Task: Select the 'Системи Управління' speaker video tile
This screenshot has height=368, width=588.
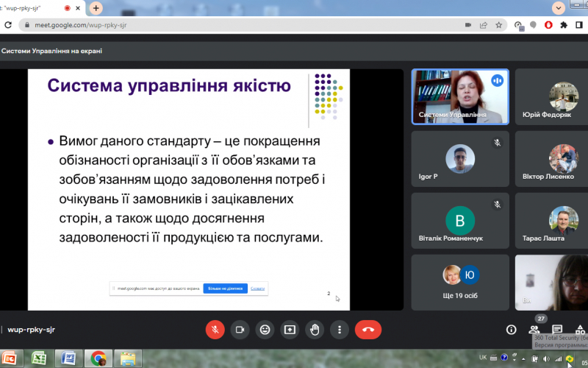Action: pyautogui.click(x=460, y=97)
